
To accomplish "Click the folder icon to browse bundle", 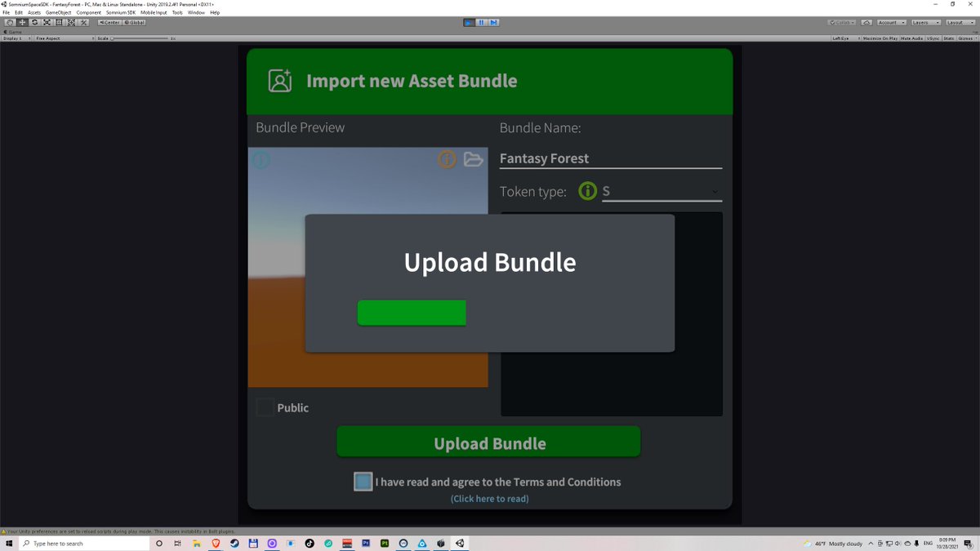I will click(474, 159).
